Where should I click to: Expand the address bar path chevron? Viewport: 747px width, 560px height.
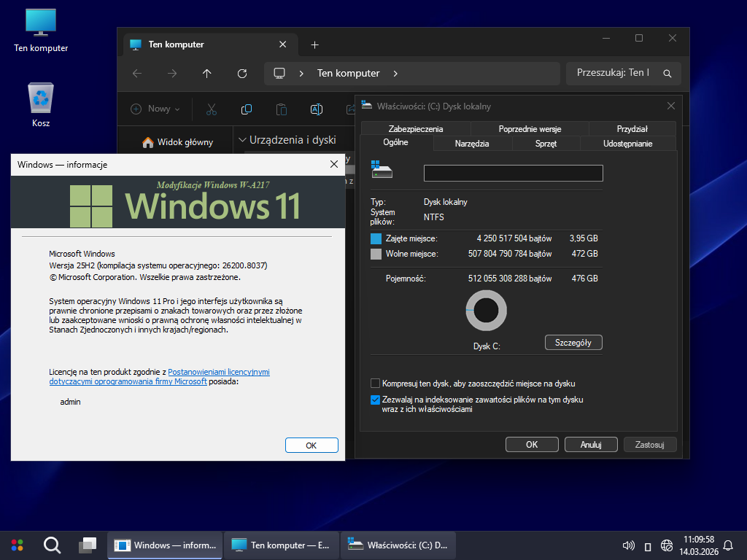click(x=395, y=74)
